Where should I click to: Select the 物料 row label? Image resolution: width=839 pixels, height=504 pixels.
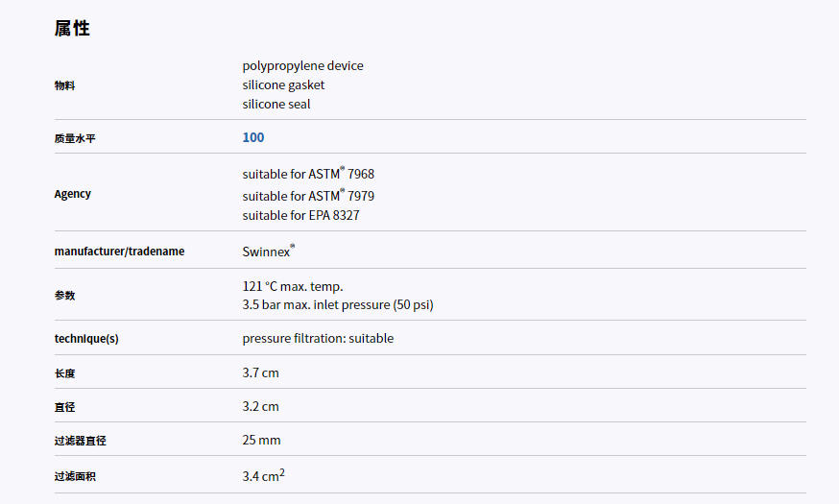[64, 85]
